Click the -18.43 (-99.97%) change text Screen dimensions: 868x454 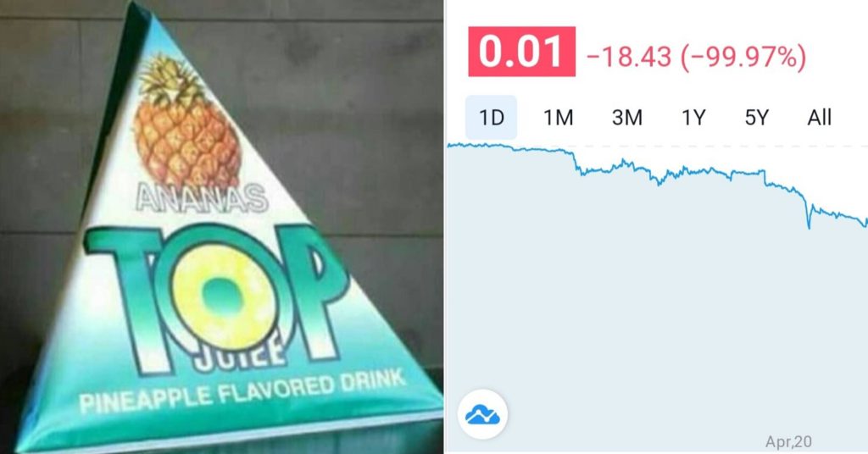tap(696, 57)
